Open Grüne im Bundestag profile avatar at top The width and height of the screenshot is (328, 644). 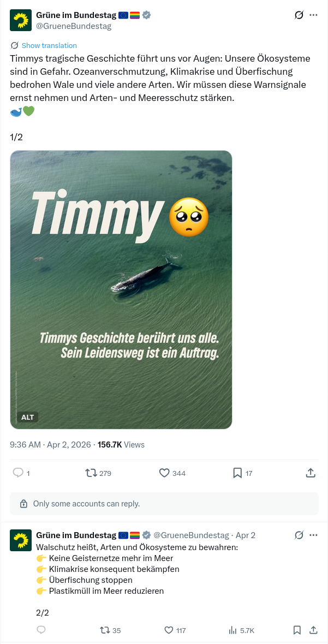[21, 21]
